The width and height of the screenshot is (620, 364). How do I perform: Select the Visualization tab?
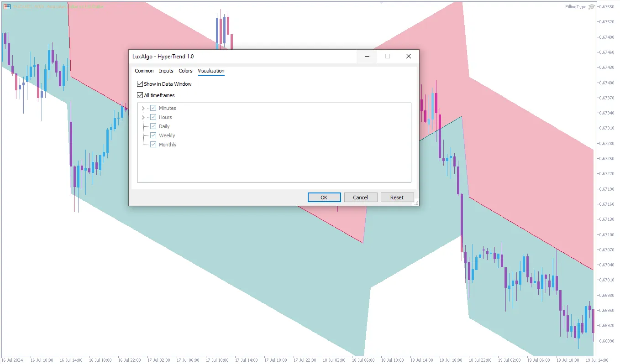[211, 71]
